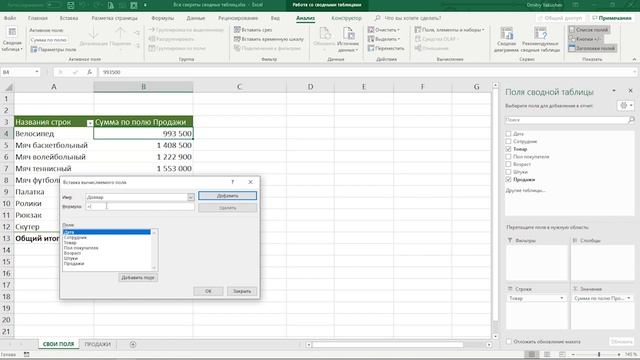Open Рекомендуемые сводные таблицы

coord(540,39)
